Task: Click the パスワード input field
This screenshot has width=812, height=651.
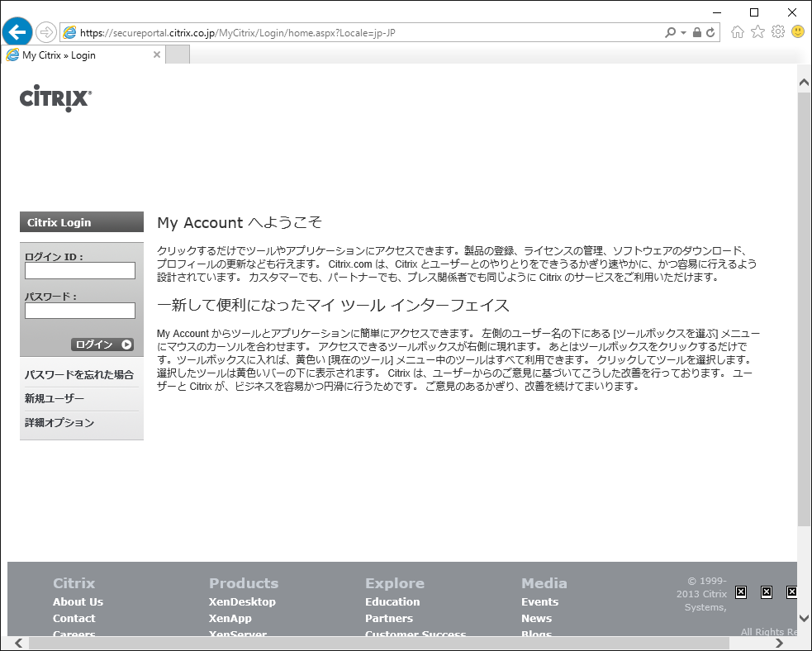Action: [x=80, y=311]
